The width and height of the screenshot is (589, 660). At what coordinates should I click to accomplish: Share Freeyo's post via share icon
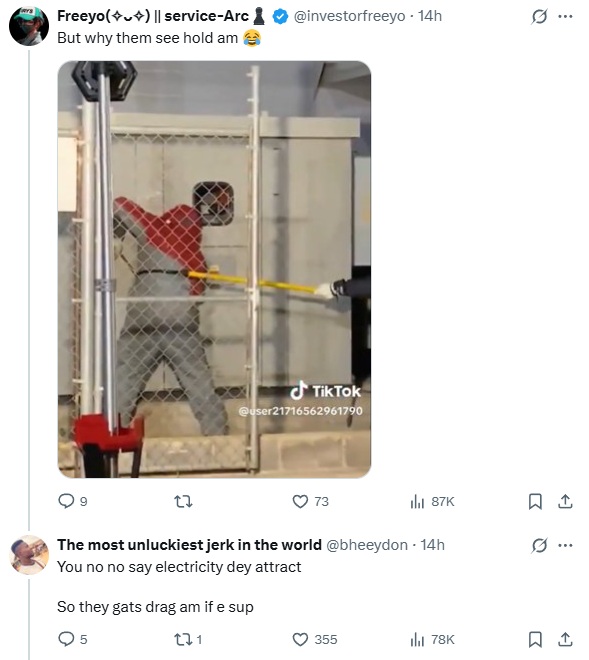(x=565, y=501)
